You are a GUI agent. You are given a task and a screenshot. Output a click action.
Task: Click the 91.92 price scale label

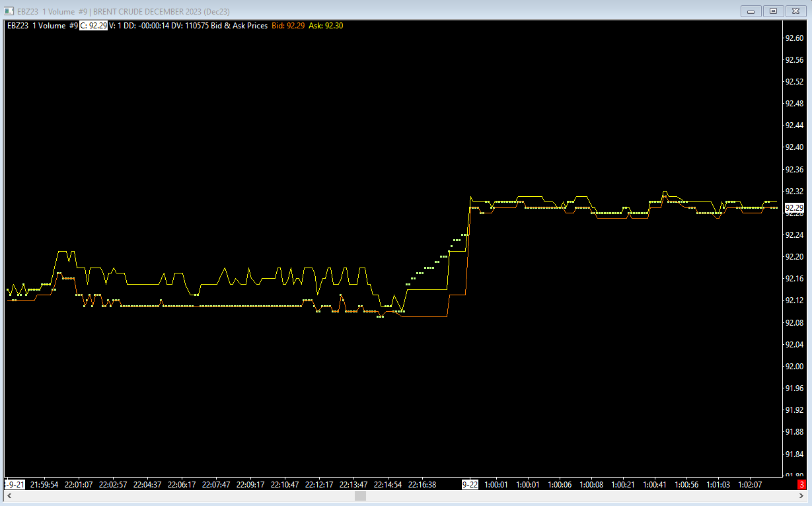click(794, 410)
